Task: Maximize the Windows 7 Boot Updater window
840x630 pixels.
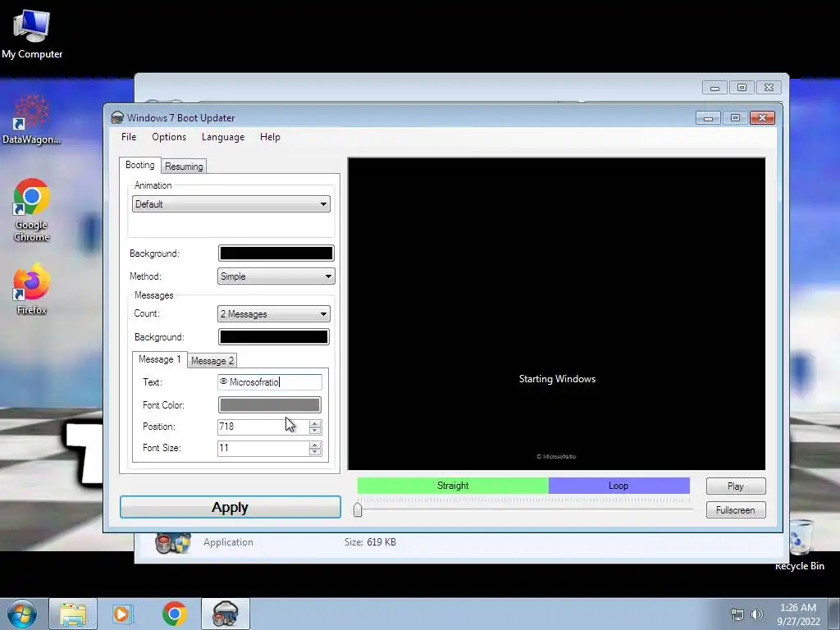Action: tap(735, 118)
